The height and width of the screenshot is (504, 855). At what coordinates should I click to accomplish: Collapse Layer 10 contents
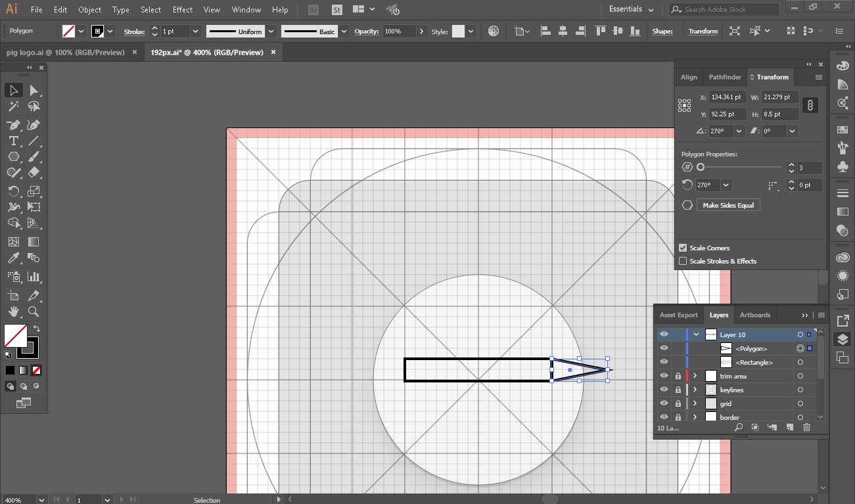click(x=696, y=334)
